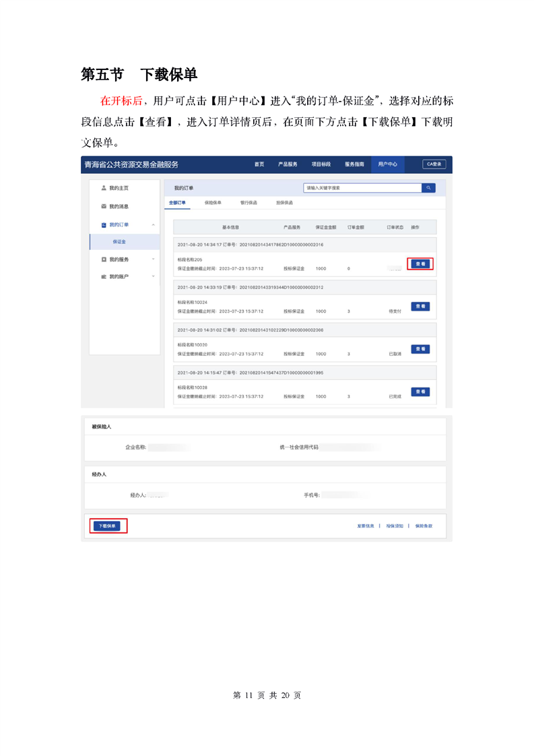Open the 用户中心 navigation menu
Screen dimensions: 534x756
click(x=387, y=164)
